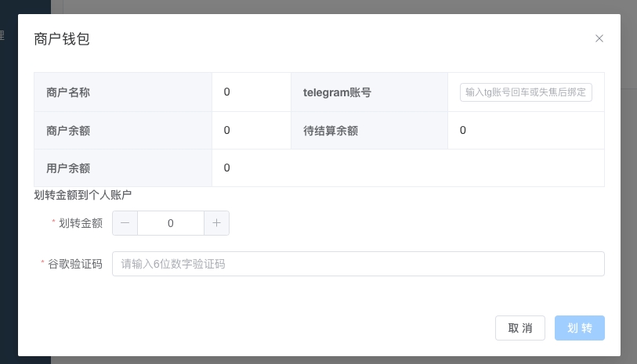Click the 商户钱包 dialog title
The width and height of the screenshot is (637, 364).
[x=62, y=38]
